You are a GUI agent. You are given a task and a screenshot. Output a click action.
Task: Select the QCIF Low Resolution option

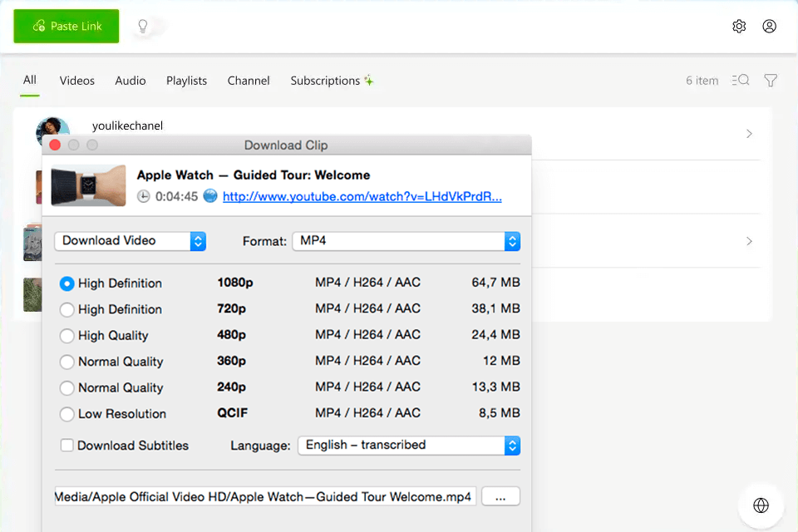(67, 414)
